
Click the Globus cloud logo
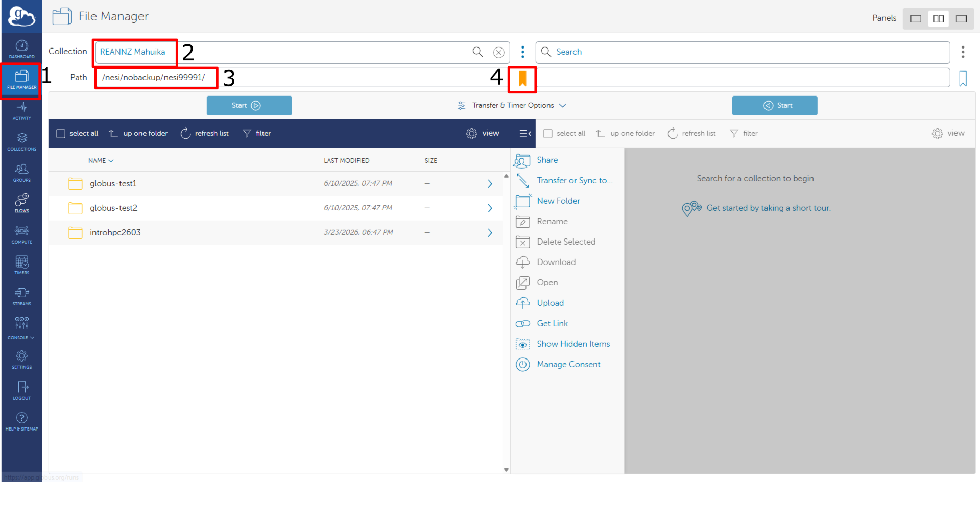click(x=21, y=16)
